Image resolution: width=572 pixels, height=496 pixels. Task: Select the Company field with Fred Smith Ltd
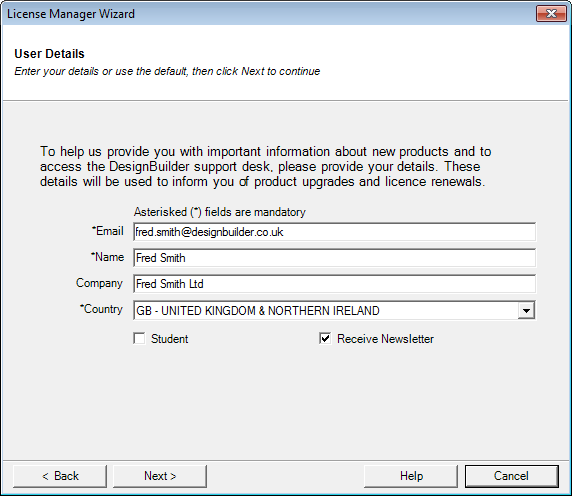point(335,284)
